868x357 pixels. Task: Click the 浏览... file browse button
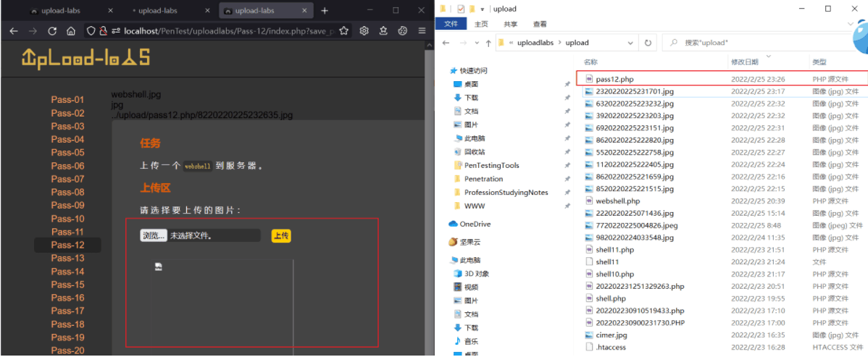pyautogui.click(x=154, y=235)
